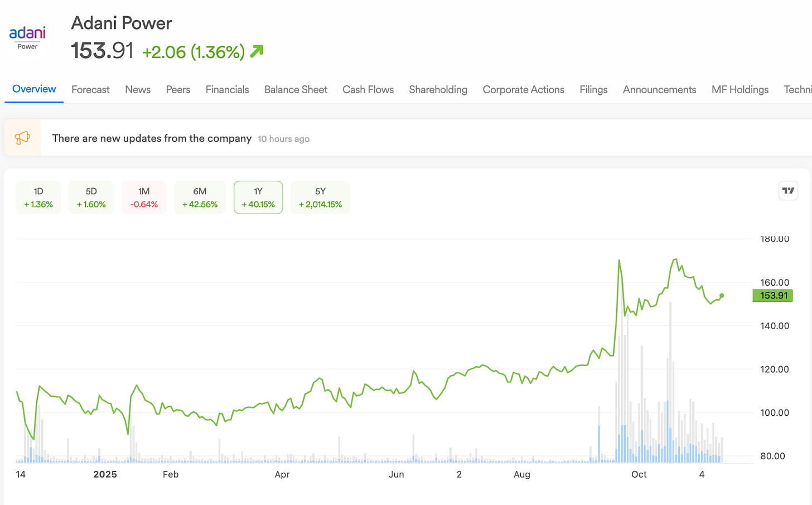Click the 100.00 y-axis label
The image size is (812, 505).
tap(775, 413)
